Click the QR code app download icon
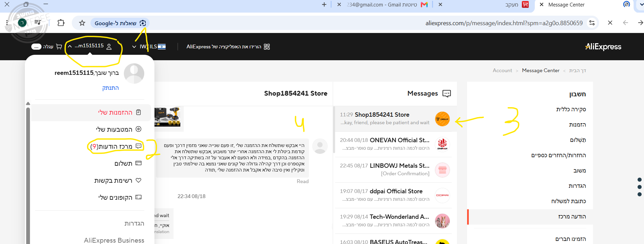Image resolution: width=644 pixels, height=244 pixels. 267,47
